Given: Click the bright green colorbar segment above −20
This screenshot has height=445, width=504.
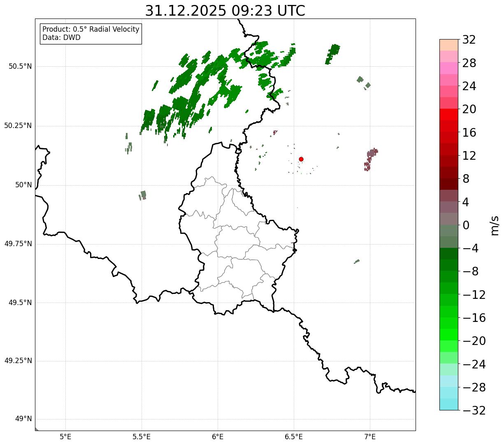Looking at the screenshot, I should [x=449, y=335].
